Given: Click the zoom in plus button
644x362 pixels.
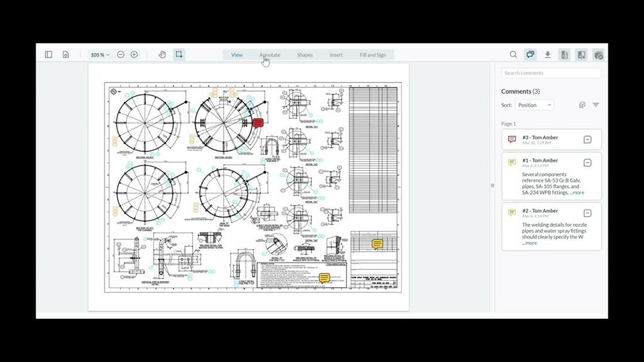Looking at the screenshot, I should coord(134,55).
